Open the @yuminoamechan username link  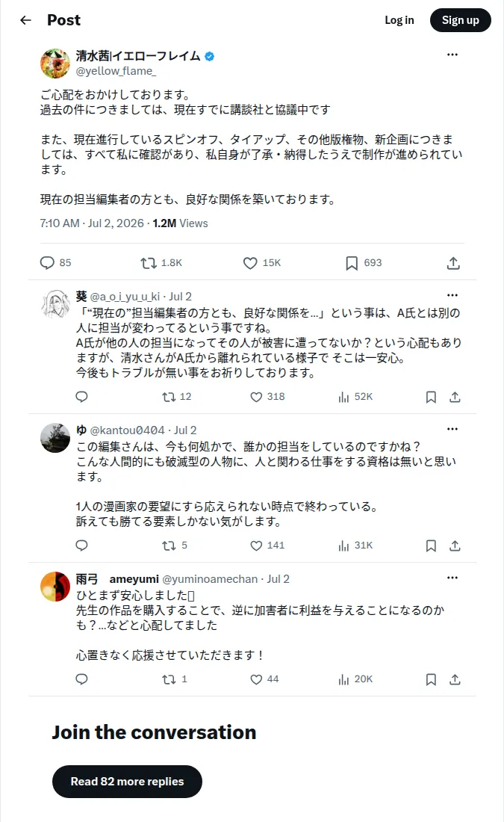[x=210, y=578]
